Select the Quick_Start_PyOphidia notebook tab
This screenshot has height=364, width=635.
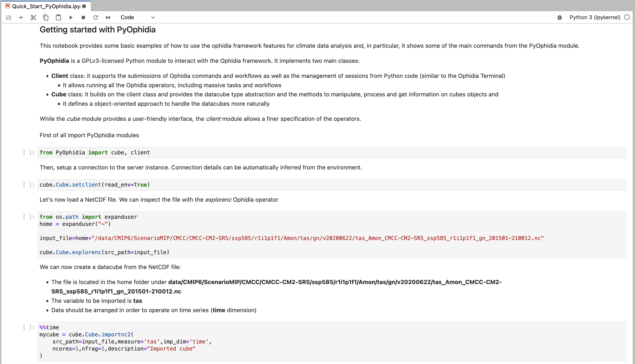[x=45, y=6]
